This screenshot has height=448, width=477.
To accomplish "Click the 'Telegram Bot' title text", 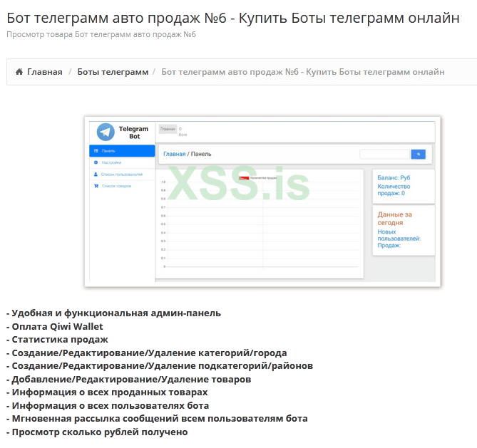I will [133, 132].
